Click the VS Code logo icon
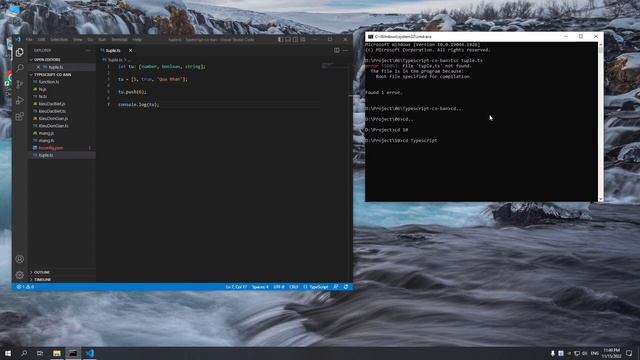This screenshot has height=360, width=640. tap(18, 40)
